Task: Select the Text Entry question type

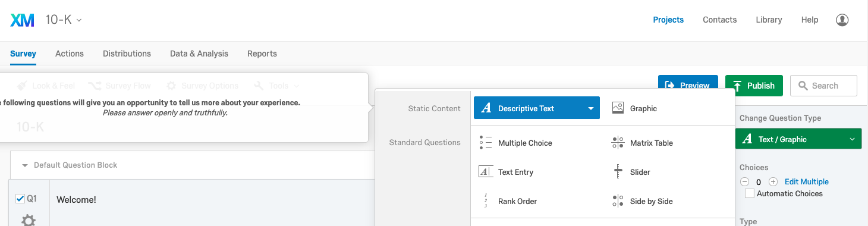Action: click(507, 172)
